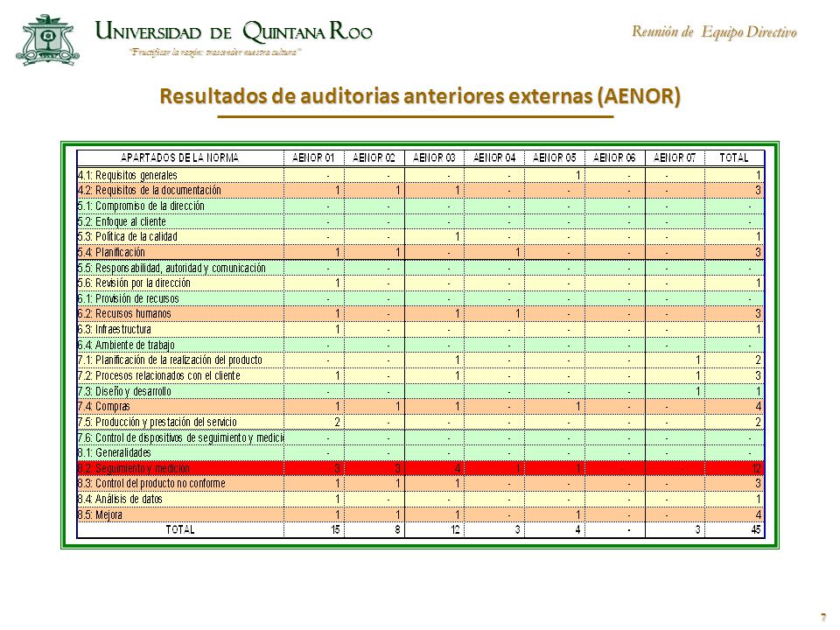Click the total '4' in the Compras row
Screen dimensions: 840x630
click(758, 407)
